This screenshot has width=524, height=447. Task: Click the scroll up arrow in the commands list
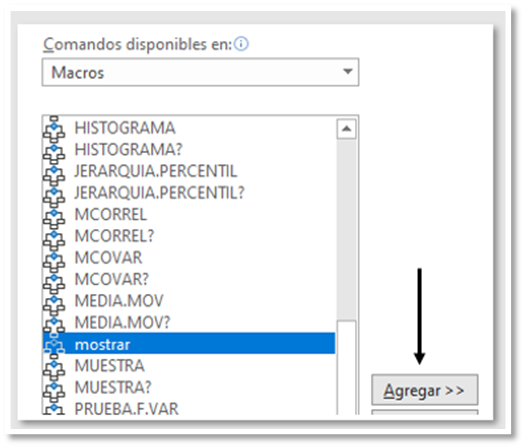346,129
